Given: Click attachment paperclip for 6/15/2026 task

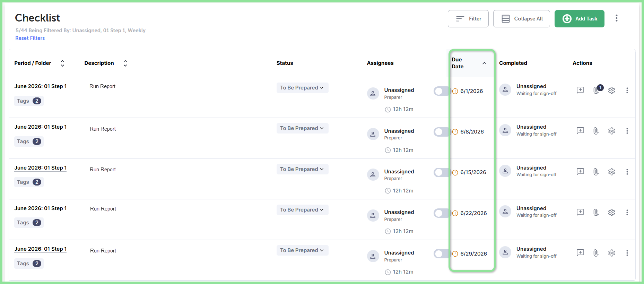Looking at the screenshot, I should [596, 172].
